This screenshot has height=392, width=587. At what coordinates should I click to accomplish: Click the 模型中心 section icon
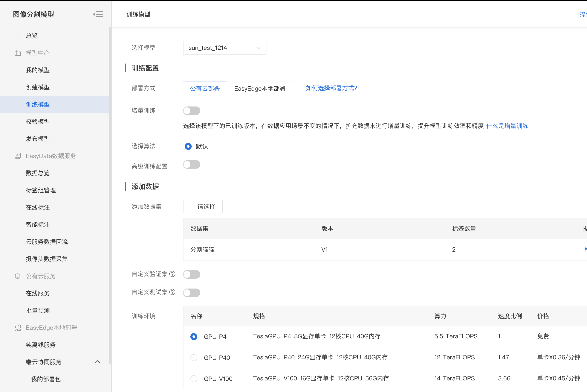[18, 53]
